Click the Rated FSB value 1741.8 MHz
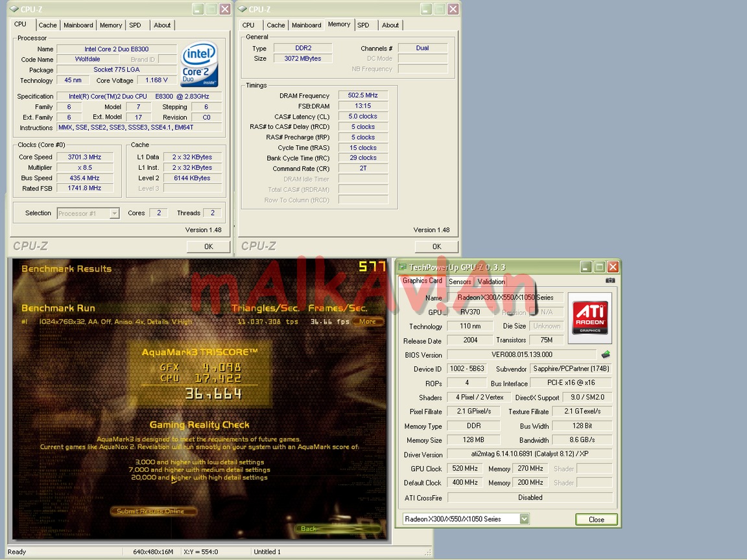The height and width of the screenshot is (560, 747). click(x=85, y=189)
